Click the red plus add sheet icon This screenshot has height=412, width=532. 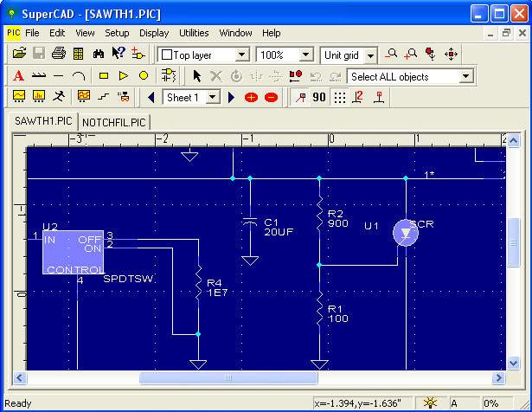coord(251,98)
